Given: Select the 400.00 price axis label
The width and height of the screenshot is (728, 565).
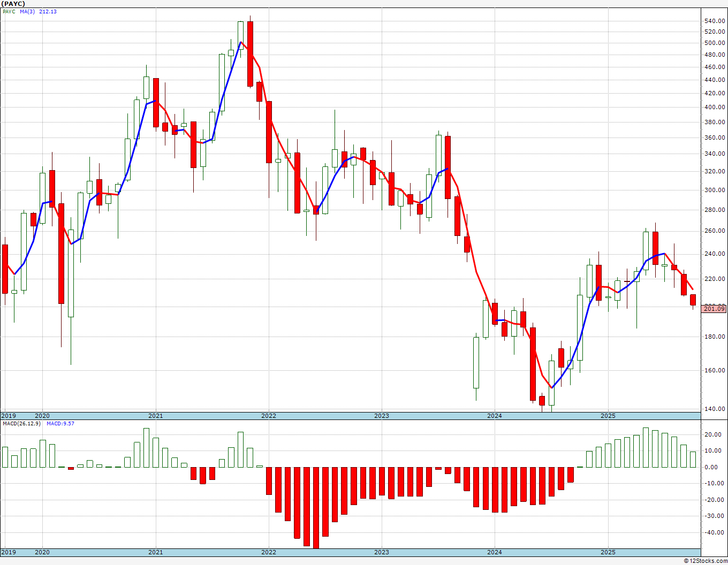Looking at the screenshot, I should (x=715, y=108).
